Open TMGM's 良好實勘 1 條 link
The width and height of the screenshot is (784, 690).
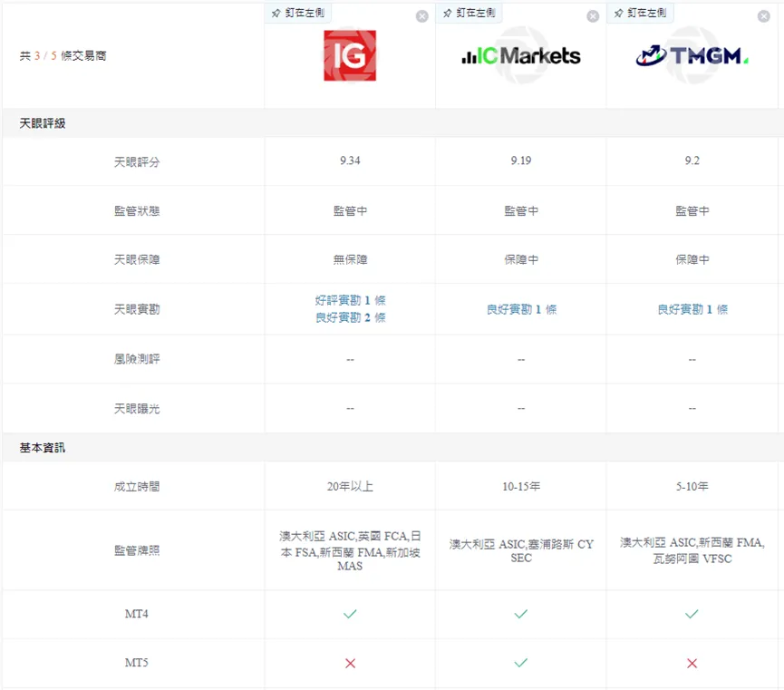tap(692, 309)
